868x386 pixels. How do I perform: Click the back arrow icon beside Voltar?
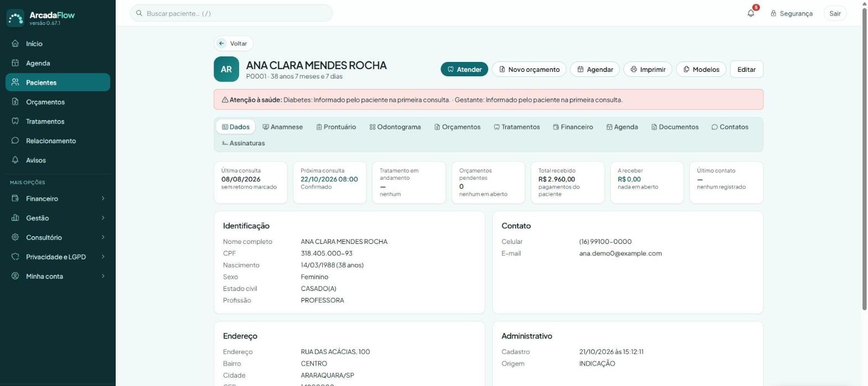[x=221, y=44]
